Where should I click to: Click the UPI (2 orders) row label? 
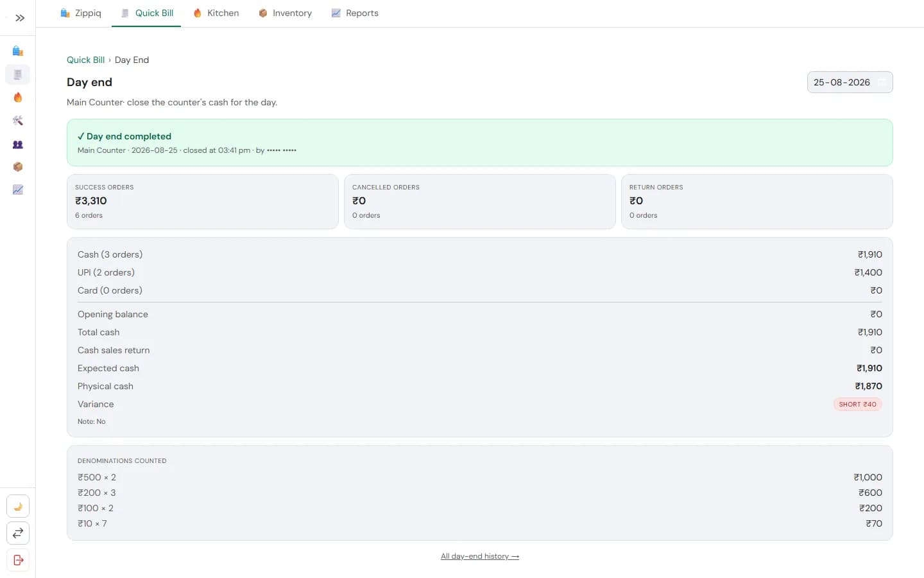106,272
